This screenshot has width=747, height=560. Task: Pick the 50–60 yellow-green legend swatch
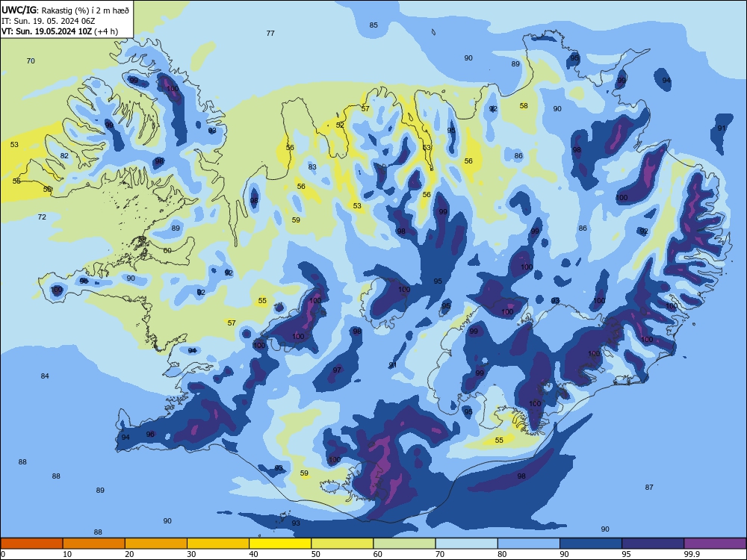tap(342, 544)
